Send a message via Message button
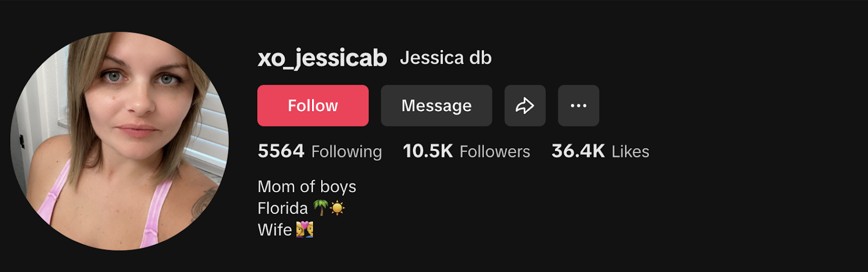 pyautogui.click(x=436, y=105)
